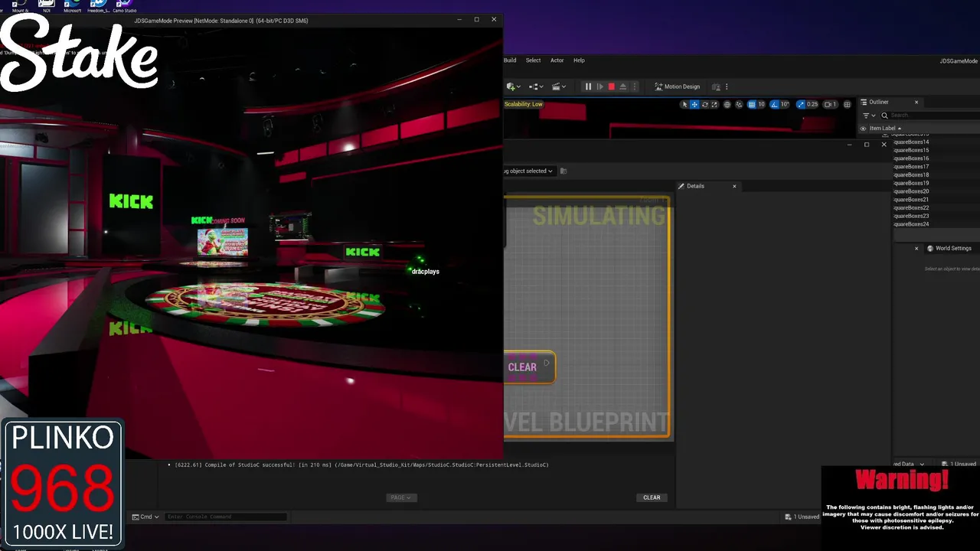Image resolution: width=980 pixels, height=551 pixels.
Task: Select SquareBoxes14 in Outliner
Action: click(x=911, y=142)
